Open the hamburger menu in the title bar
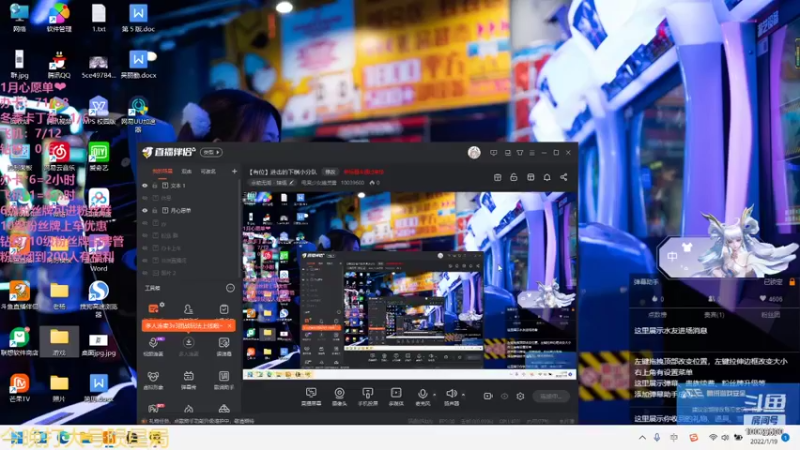This screenshot has width=800, height=450. click(532, 153)
